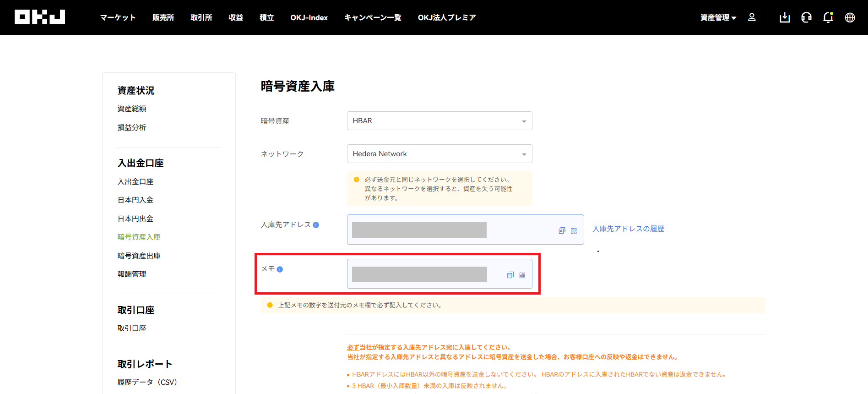Open 日本円入金 in the sidebar
This screenshot has width=868, height=394.
pyautogui.click(x=136, y=200)
